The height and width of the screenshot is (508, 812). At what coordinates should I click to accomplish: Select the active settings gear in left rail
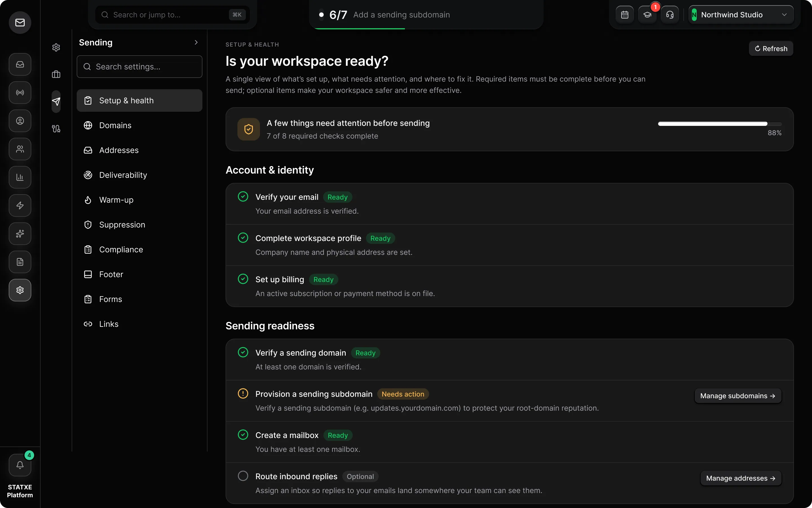click(x=20, y=290)
